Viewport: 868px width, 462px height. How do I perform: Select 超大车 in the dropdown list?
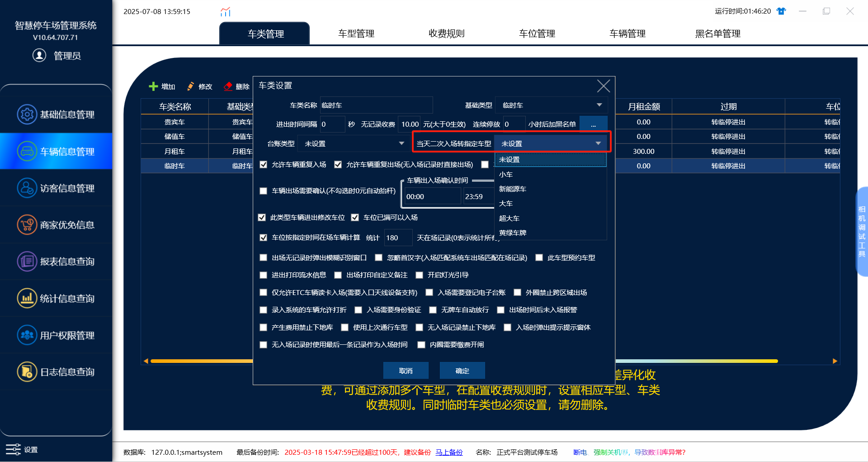(x=550, y=218)
